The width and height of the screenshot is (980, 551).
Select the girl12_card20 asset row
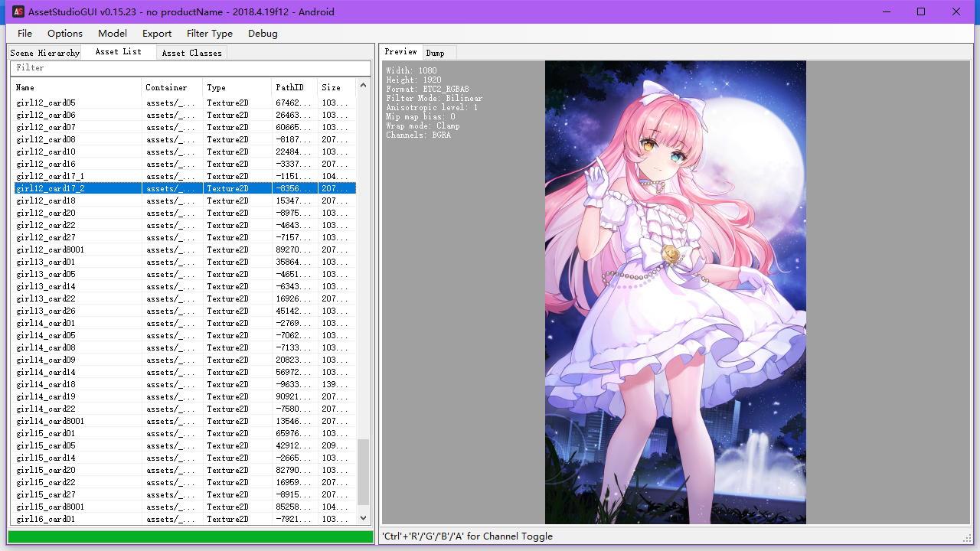(x=184, y=213)
